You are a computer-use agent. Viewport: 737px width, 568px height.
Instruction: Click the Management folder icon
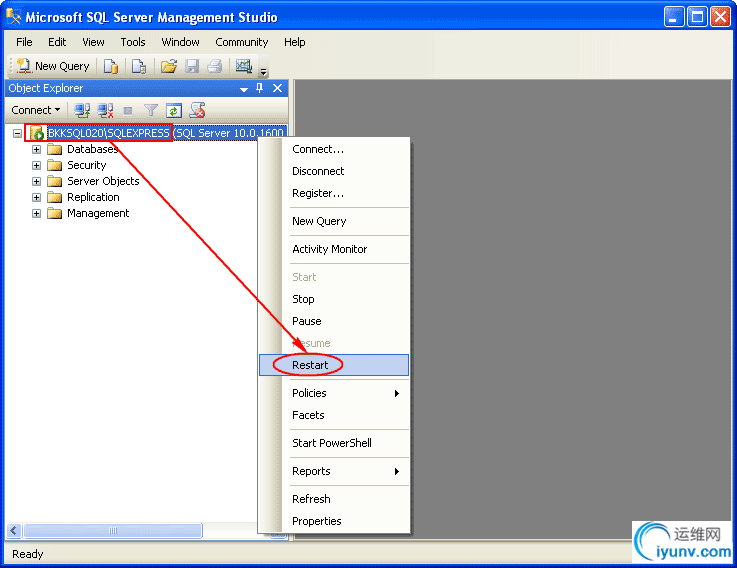pyautogui.click(x=55, y=213)
